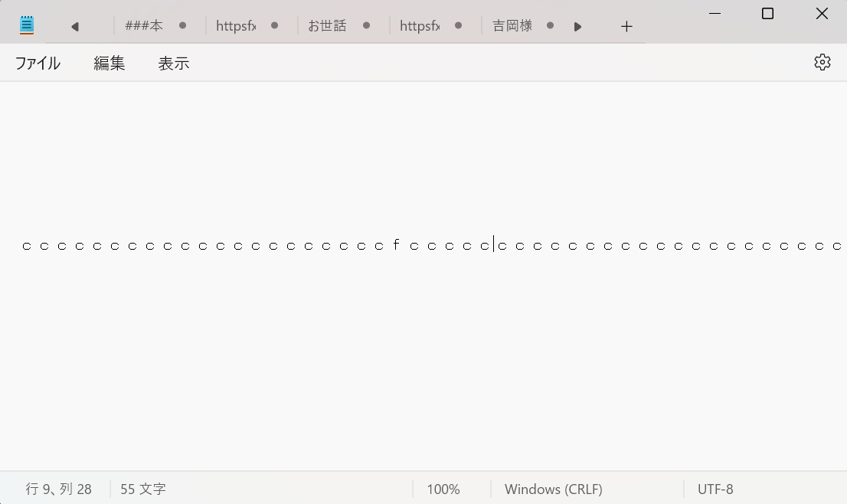
Task: Open Notepad settings via the gear icon
Action: coord(822,63)
